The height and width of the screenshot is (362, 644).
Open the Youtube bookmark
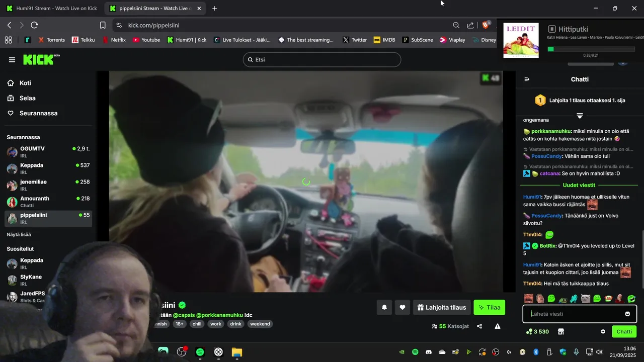(x=146, y=40)
